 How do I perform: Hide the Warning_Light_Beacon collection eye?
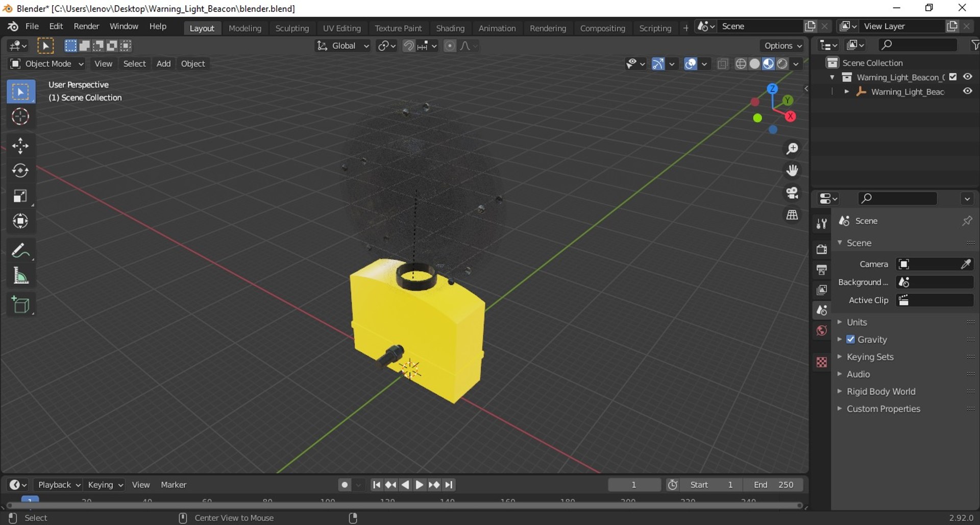(967, 77)
